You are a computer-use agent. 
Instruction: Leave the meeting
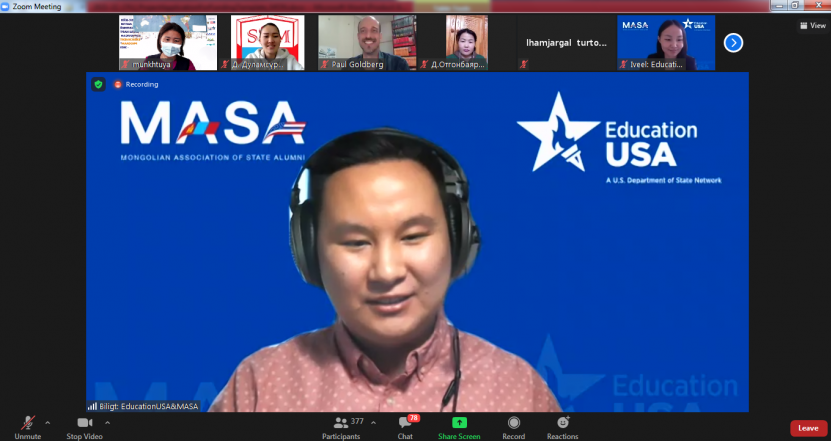808,428
